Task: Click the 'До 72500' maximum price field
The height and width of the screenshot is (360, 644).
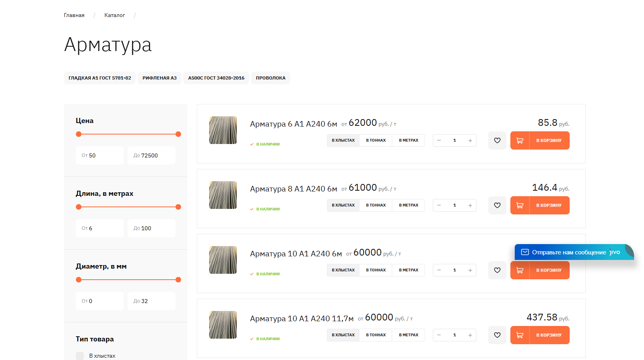Action: [x=151, y=155]
